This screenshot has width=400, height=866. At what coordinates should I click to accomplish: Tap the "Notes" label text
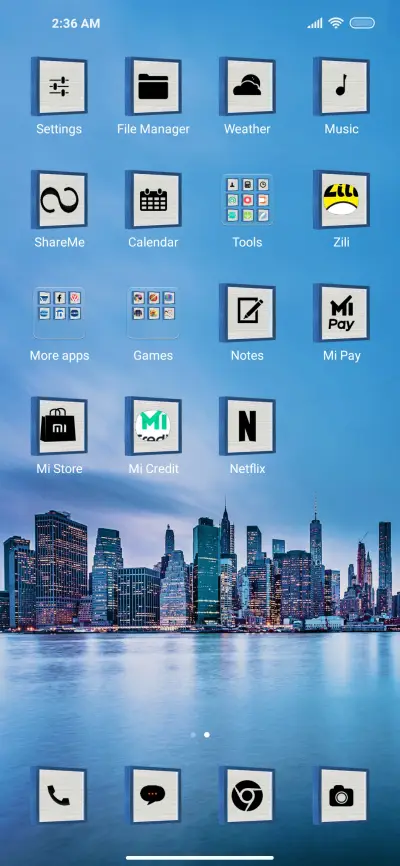pos(247,356)
